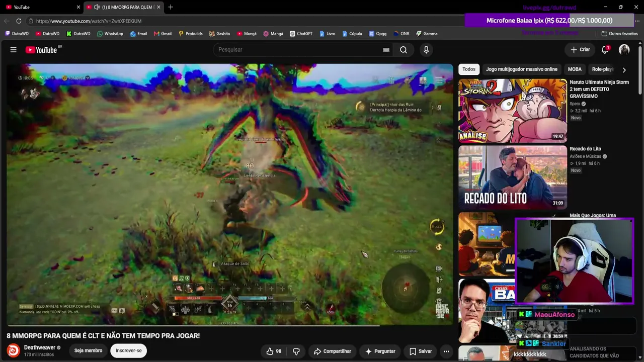Viewport: 644px width, 362px height.
Task: Open the Naruto Ultimate Ninja Storm 2 title
Action: pos(599,89)
